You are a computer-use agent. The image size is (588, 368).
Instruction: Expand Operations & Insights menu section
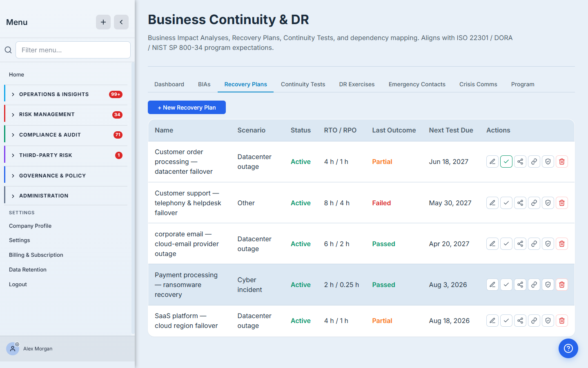pos(66,94)
